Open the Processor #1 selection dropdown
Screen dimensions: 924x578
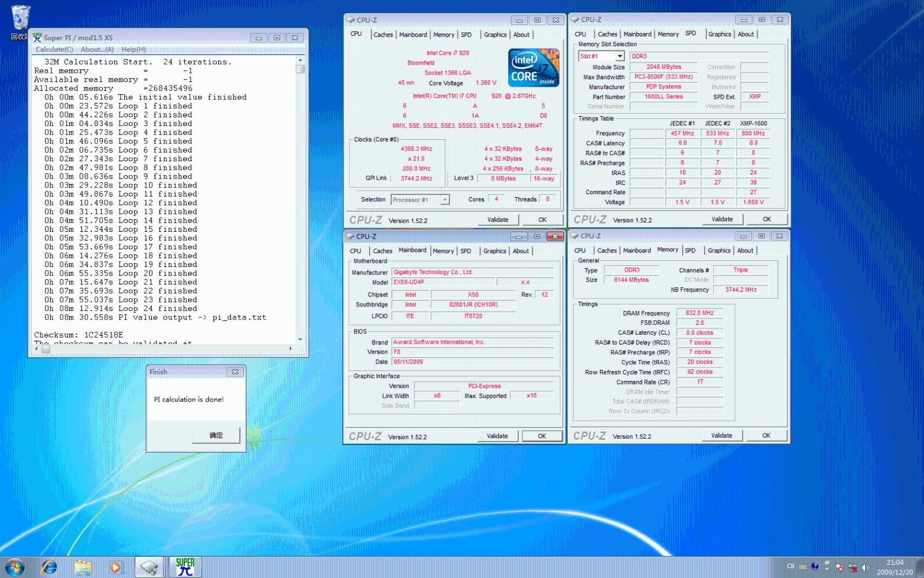445,200
